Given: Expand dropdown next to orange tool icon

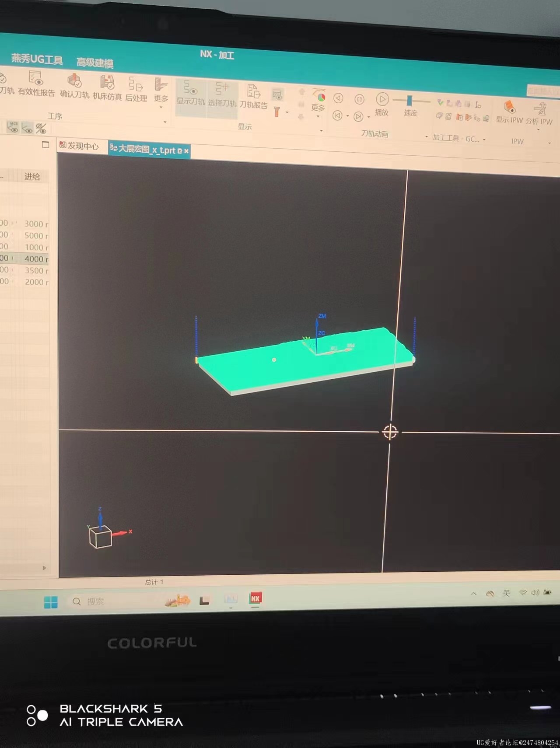Looking at the screenshot, I should pos(287,112).
